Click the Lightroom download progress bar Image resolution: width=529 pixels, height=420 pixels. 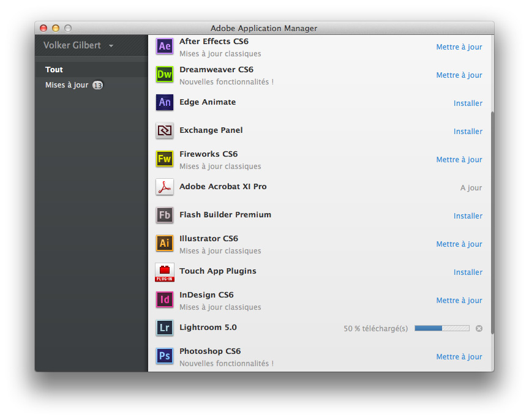pos(442,328)
